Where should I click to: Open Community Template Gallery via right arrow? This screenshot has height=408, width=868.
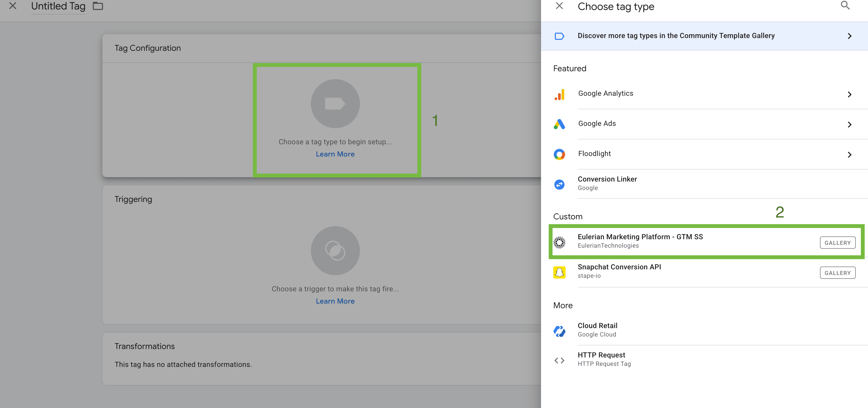point(849,36)
